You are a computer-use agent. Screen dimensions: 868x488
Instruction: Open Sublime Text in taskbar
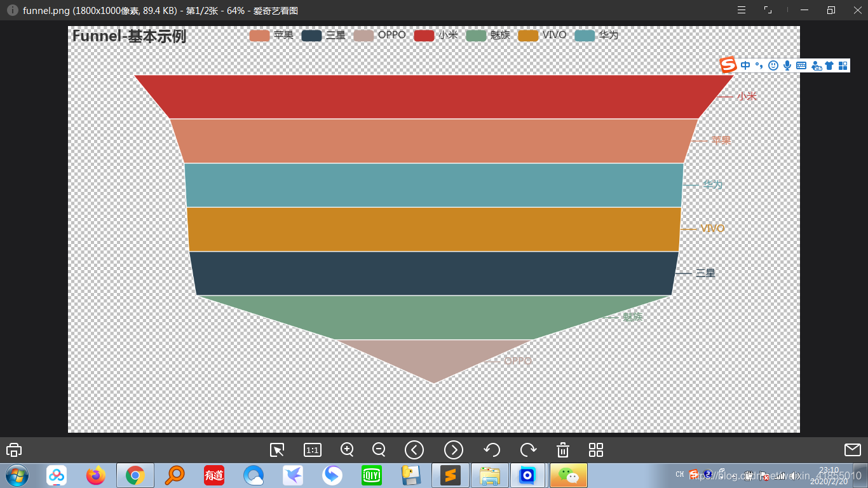451,475
